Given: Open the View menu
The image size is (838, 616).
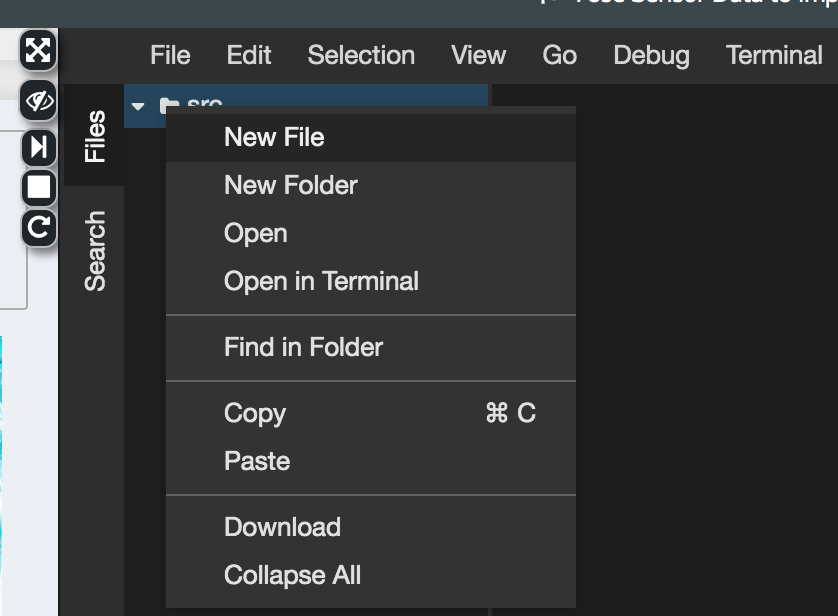Looking at the screenshot, I should point(478,55).
